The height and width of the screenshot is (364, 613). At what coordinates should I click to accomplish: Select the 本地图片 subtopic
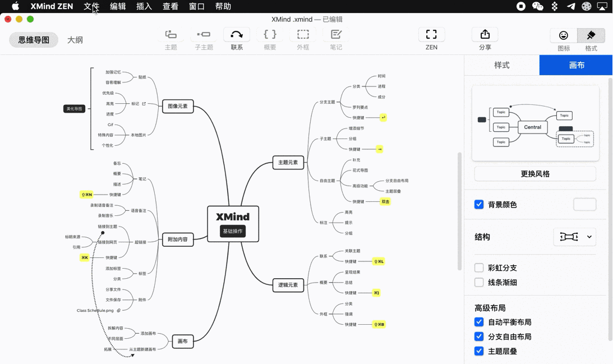pos(139,135)
